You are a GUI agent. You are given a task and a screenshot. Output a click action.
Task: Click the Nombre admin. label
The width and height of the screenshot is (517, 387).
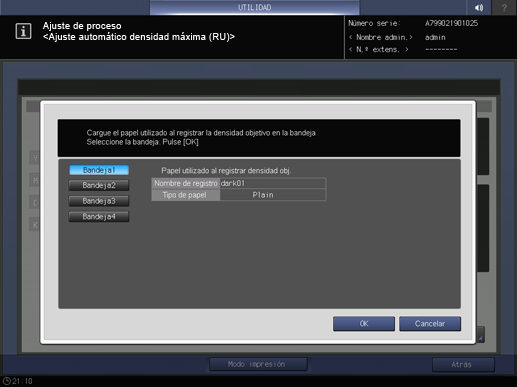coord(381,37)
